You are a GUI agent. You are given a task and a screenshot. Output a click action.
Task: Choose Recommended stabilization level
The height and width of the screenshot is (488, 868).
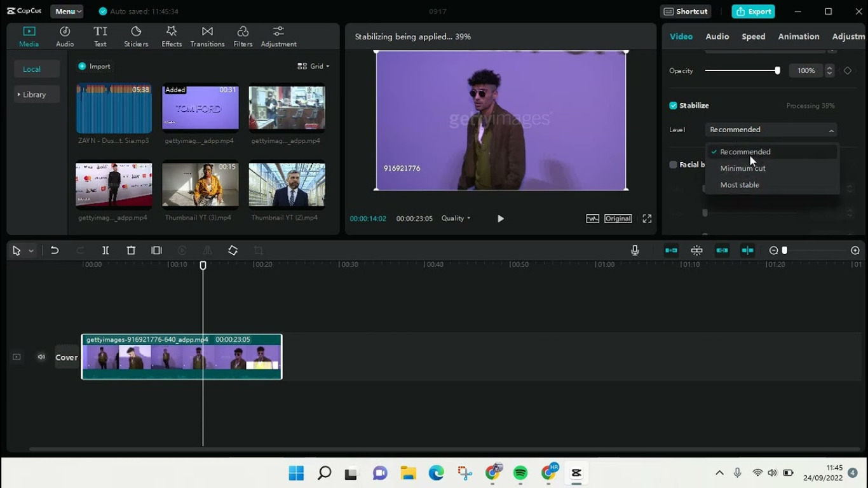(772, 152)
